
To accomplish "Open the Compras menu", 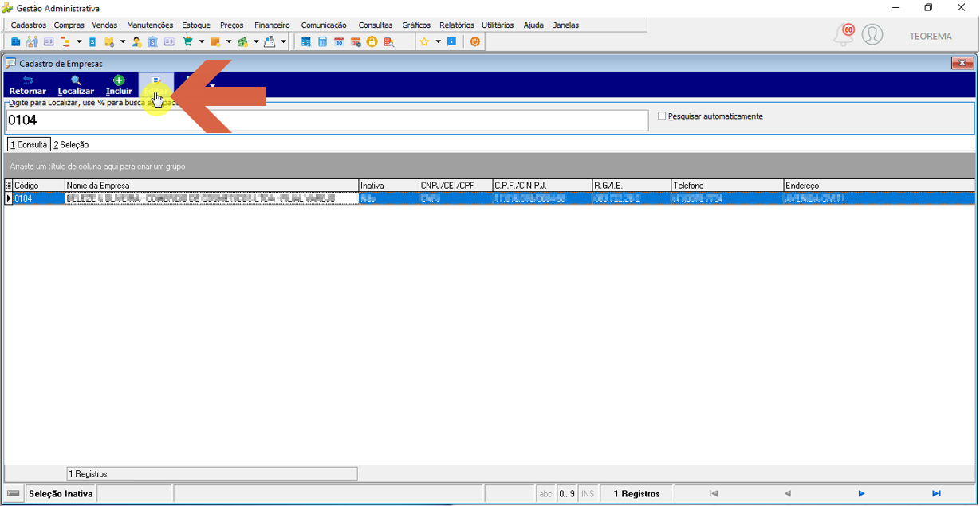I will [69, 25].
